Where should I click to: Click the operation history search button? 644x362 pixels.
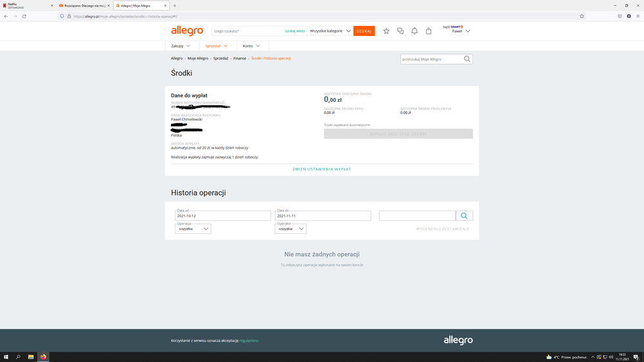(464, 216)
